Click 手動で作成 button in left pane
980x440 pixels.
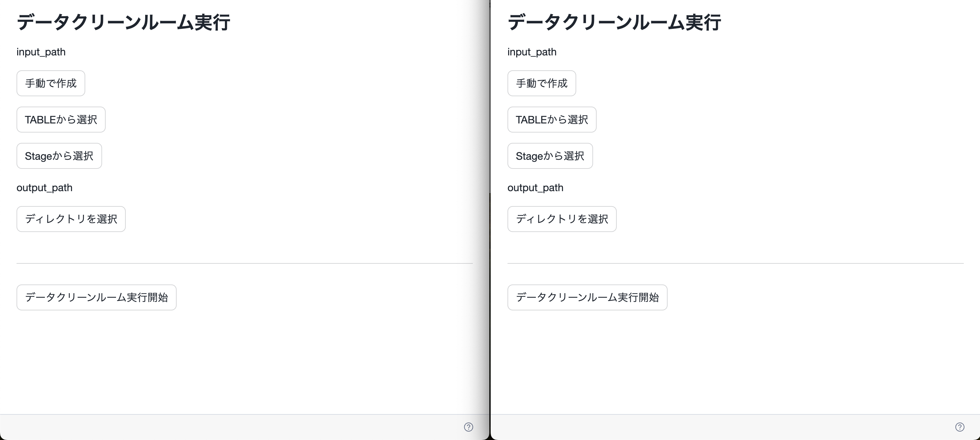click(x=51, y=83)
